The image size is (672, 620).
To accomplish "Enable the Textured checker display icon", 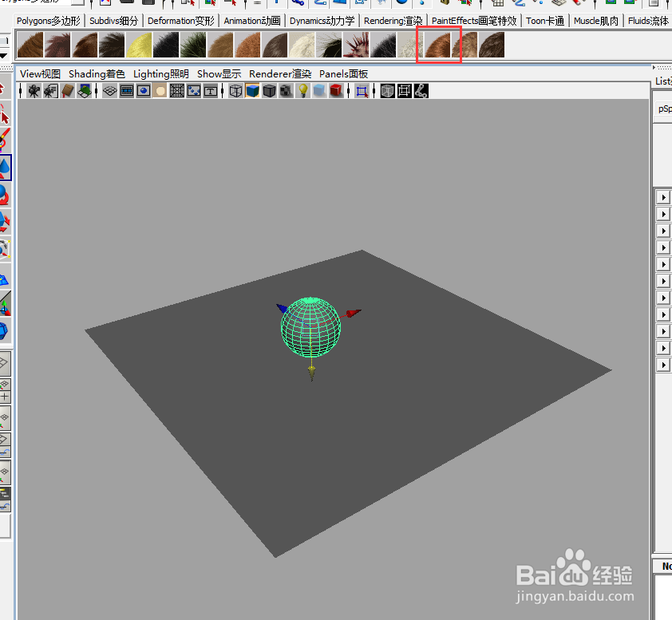I will [x=286, y=91].
